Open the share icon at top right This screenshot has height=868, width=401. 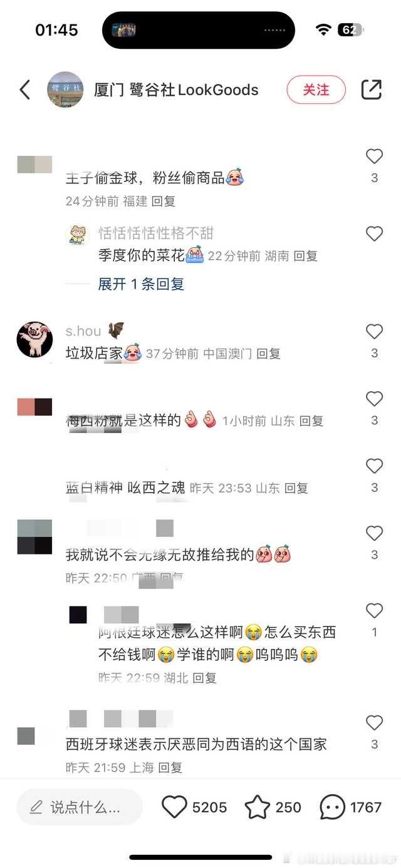(x=372, y=90)
